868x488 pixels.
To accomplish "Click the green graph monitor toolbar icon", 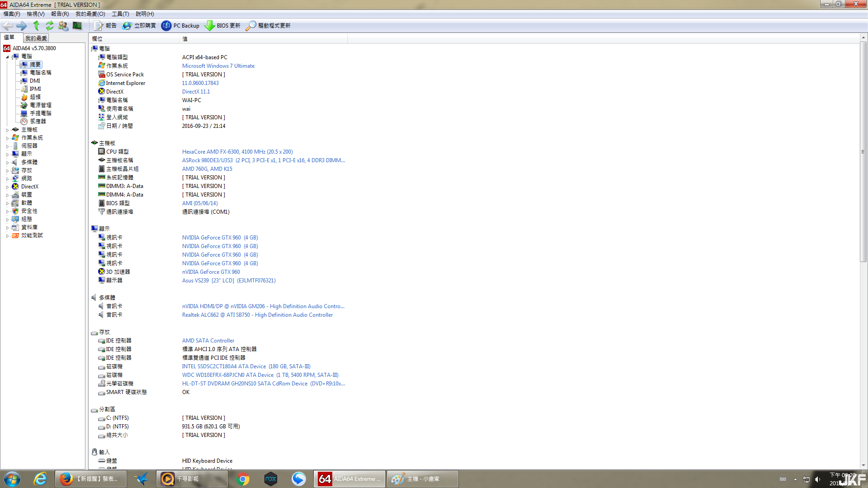I will [x=77, y=26].
